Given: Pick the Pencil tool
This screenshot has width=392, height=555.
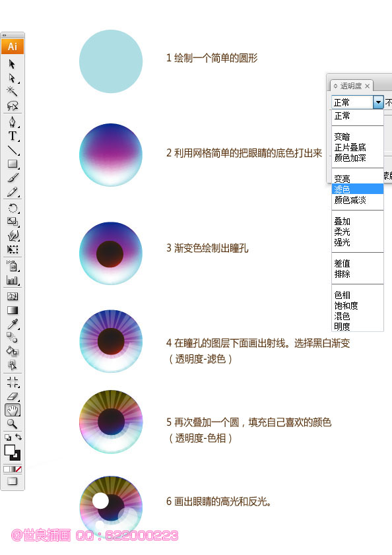Looking at the screenshot, I should [13, 192].
